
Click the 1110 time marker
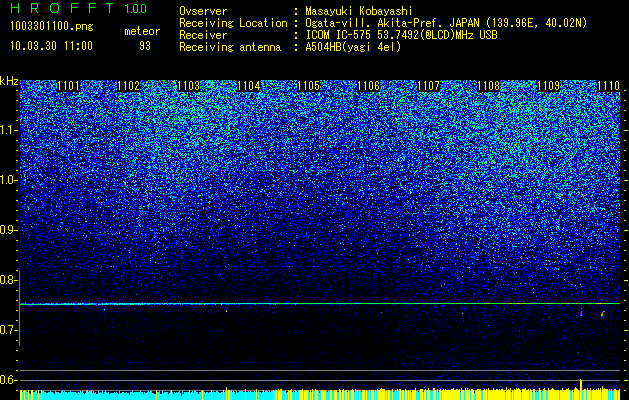point(609,86)
